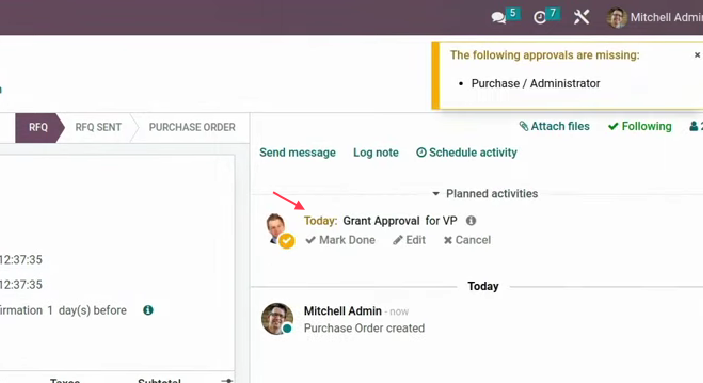Viewport: 703px width, 383px height.
Task: Click Log note
Action: (x=376, y=152)
